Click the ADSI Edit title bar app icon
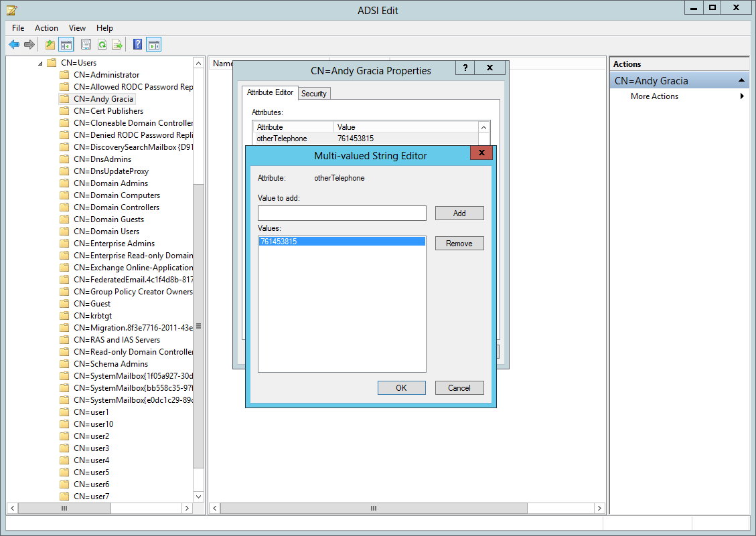 [x=12, y=9]
